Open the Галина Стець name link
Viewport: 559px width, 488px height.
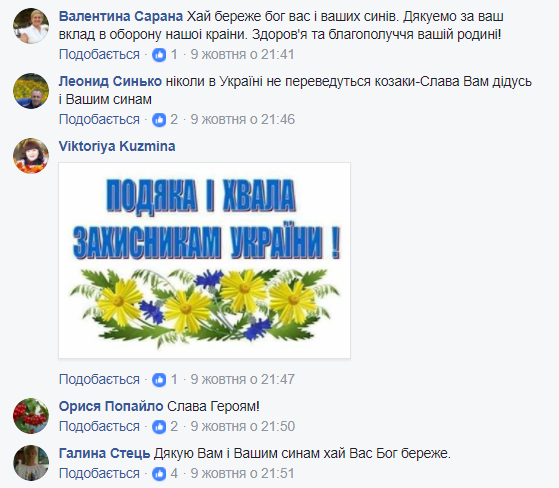pyautogui.click(x=104, y=453)
